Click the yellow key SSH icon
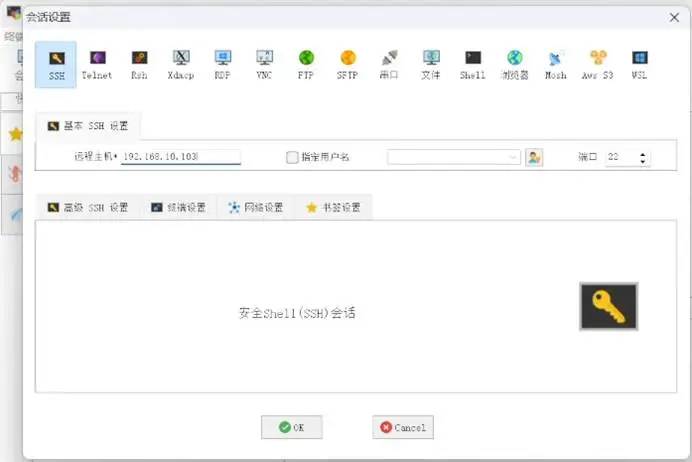692x462 pixels. (608, 307)
